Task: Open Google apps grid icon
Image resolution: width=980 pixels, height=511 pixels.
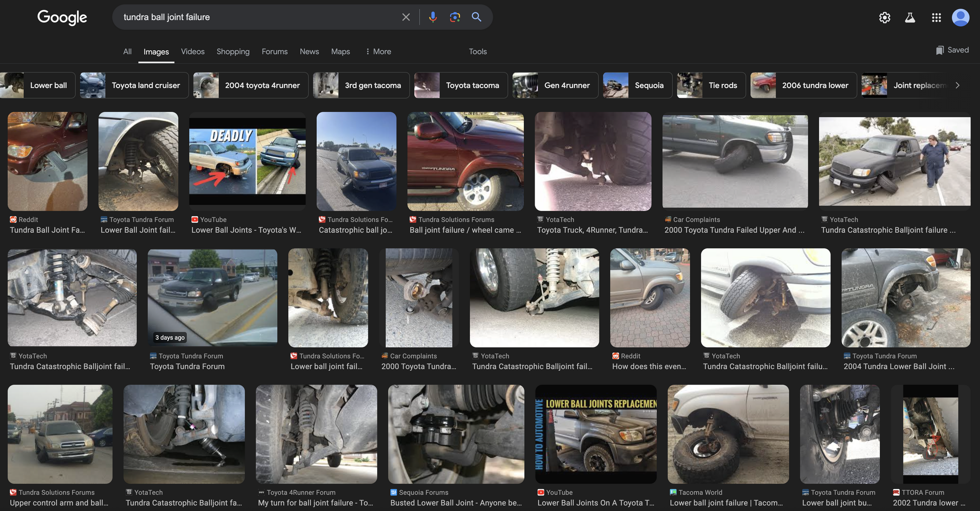Action: tap(936, 17)
